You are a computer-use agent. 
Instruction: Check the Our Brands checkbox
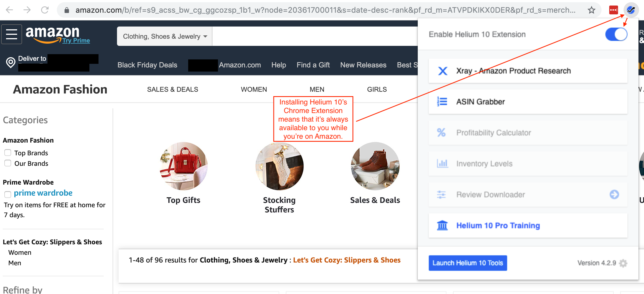pyautogui.click(x=8, y=163)
